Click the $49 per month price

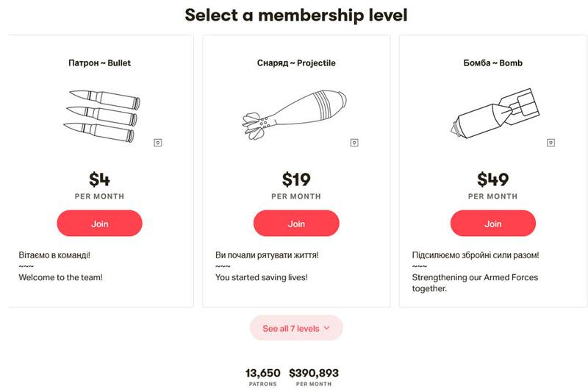493,179
